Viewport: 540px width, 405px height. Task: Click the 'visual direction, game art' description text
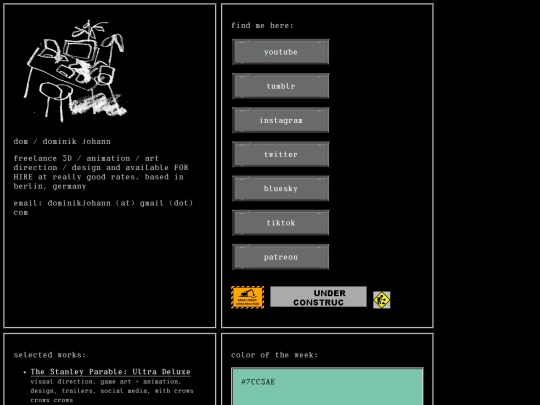pos(112,391)
